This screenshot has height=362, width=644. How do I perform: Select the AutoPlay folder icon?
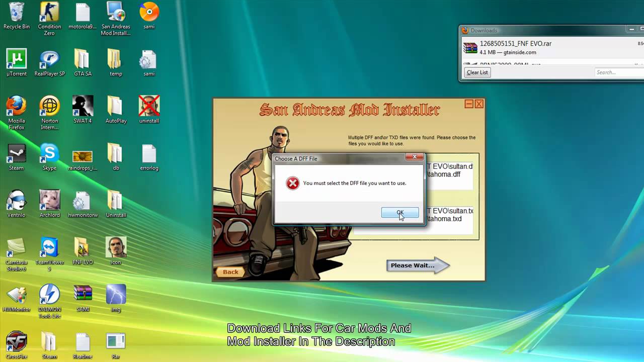click(116, 110)
